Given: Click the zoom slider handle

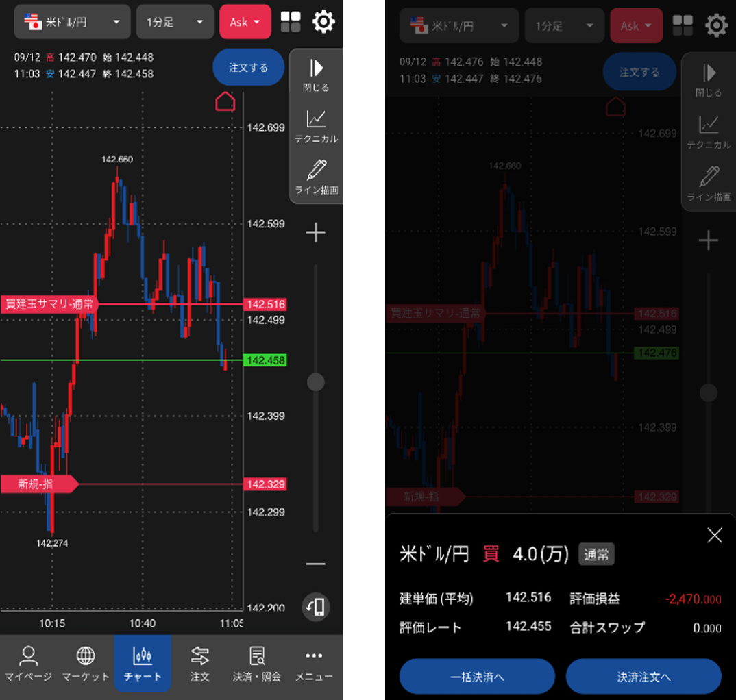Looking at the screenshot, I should click(315, 382).
